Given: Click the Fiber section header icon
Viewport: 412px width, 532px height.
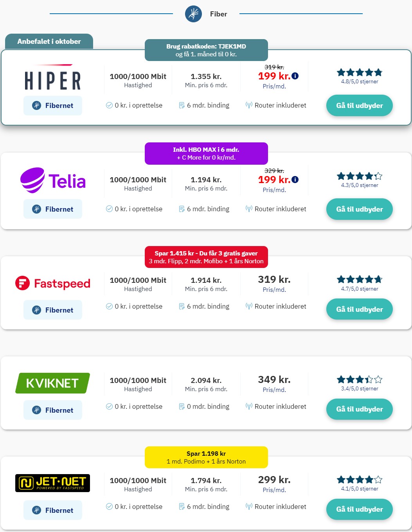Looking at the screenshot, I should tap(193, 14).
